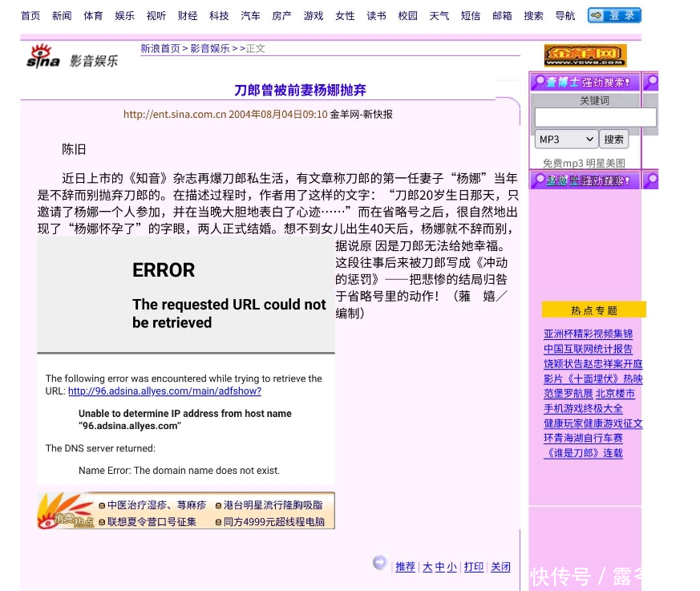This screenshot has width=700, height=591.
Task: Click the yellow 热点专题 header bar
Action: point(593,310)
